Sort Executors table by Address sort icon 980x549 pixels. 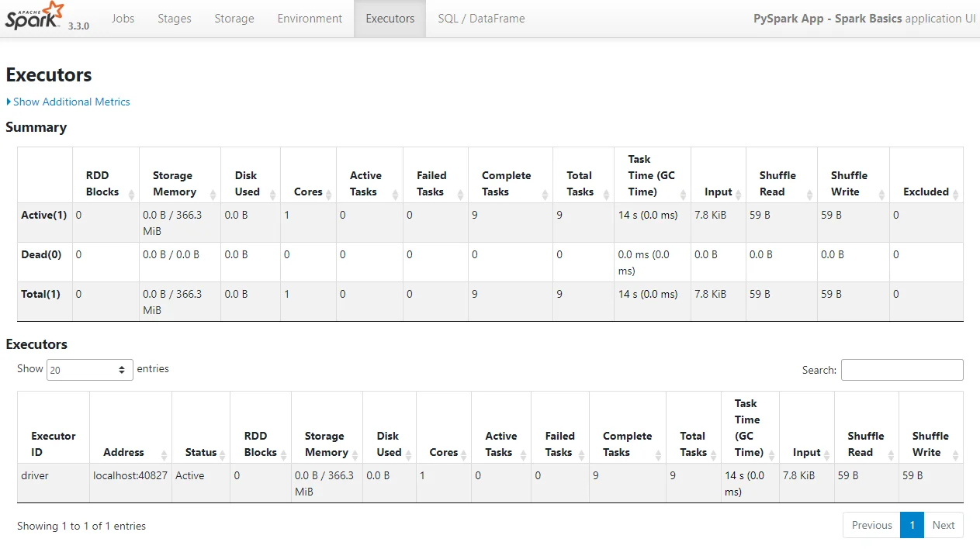tap(164, 454)
